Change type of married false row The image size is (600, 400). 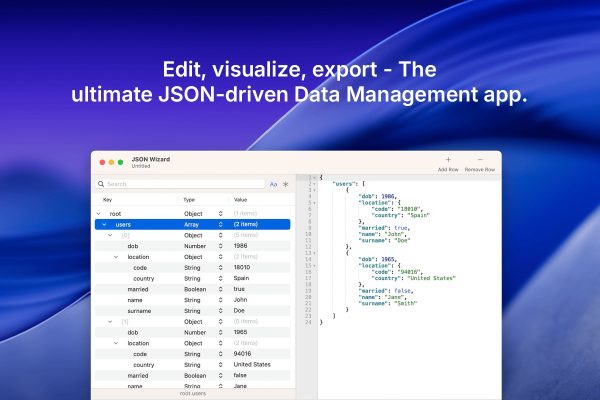[x=220, y=376]
